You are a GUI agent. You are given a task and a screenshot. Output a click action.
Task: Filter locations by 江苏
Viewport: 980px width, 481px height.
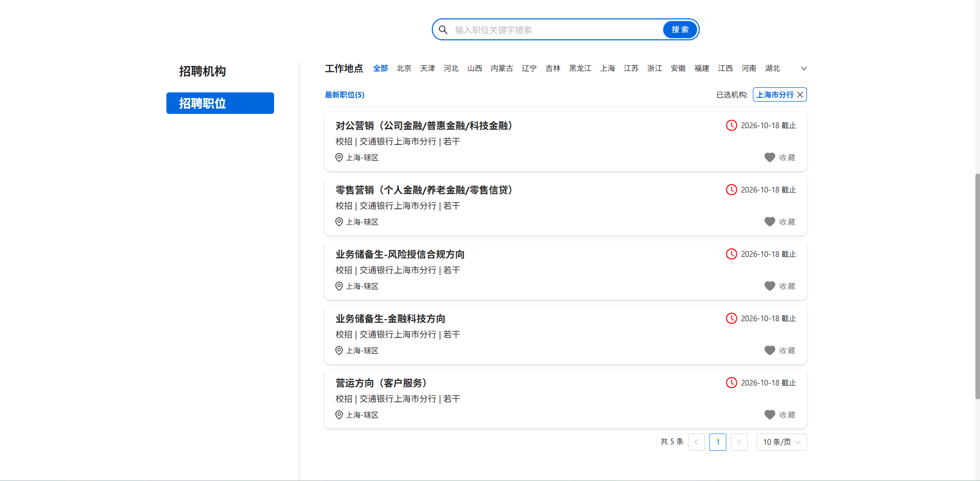pos(631,68)
